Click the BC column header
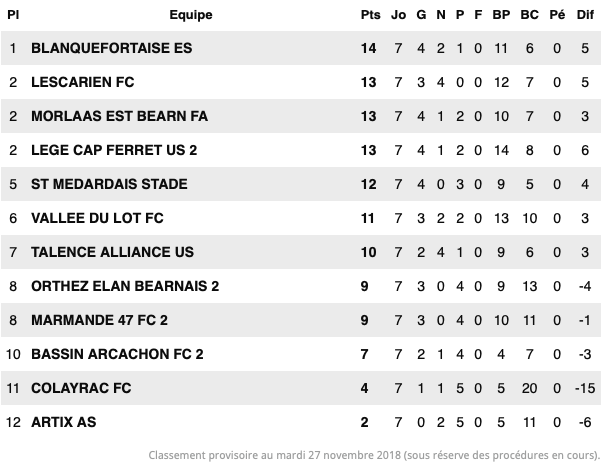 click(529, 15)
